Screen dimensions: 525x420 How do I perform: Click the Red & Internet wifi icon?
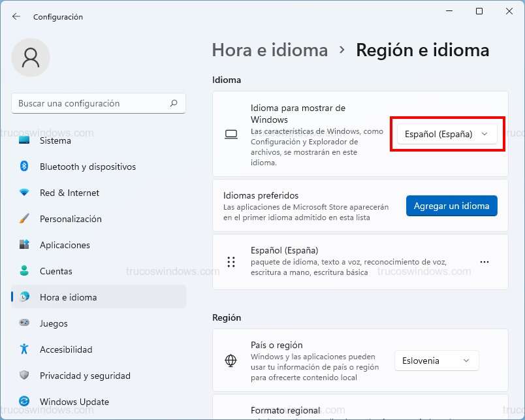coord(24,193)
